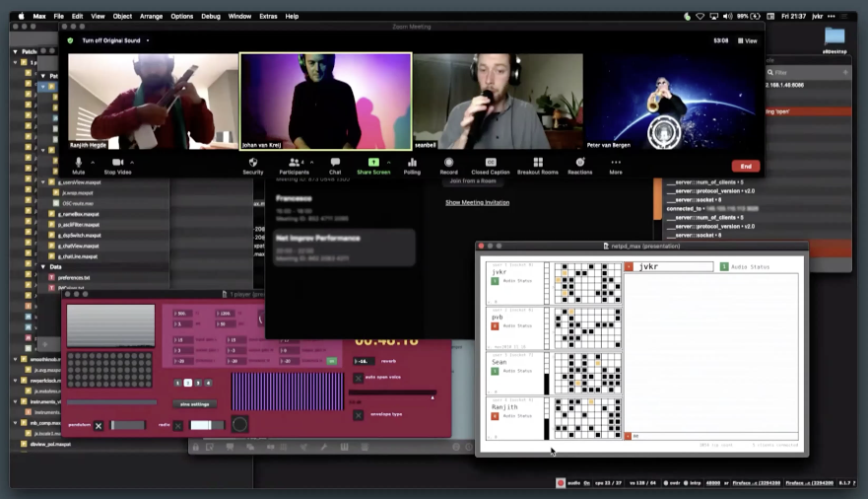This screenshot has width=868, height=499.
Task: Toggle the envelope type checkbox
Action: [x=358, y=415]
